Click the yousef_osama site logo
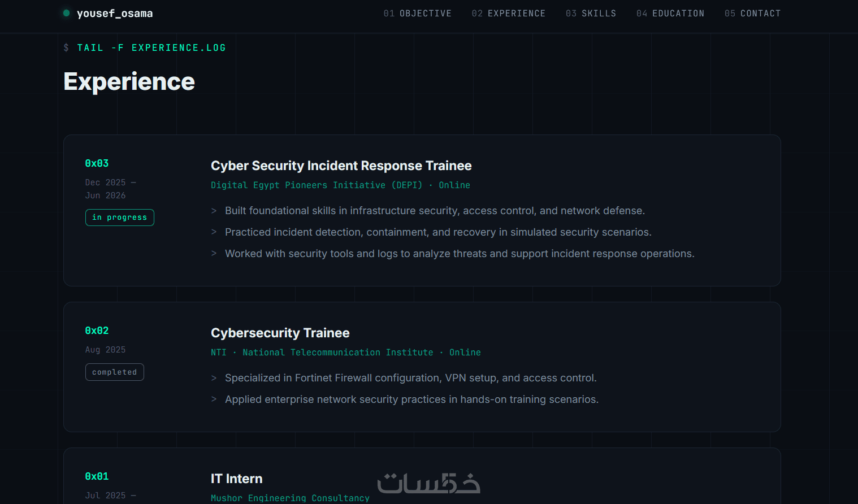The image size is (858, 504). 115,13
